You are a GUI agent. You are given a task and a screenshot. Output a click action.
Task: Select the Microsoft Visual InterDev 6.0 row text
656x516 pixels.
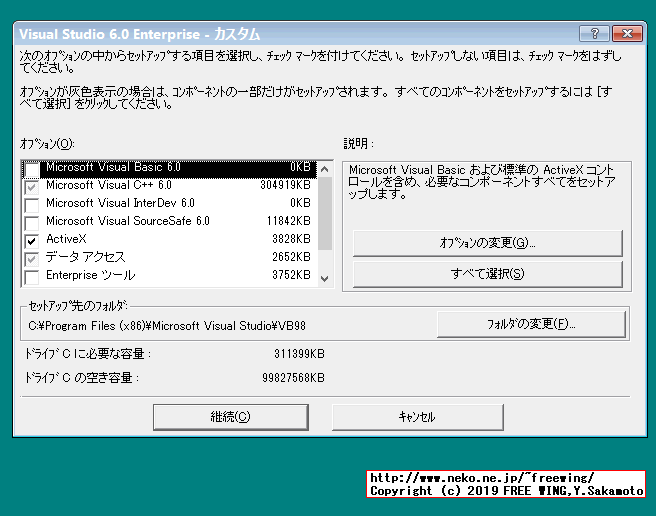120,203
